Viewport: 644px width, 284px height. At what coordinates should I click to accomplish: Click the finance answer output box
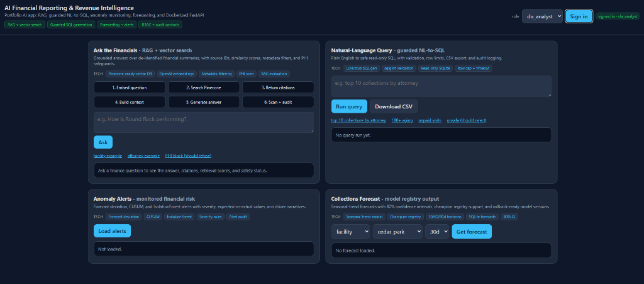coord(204,170)
